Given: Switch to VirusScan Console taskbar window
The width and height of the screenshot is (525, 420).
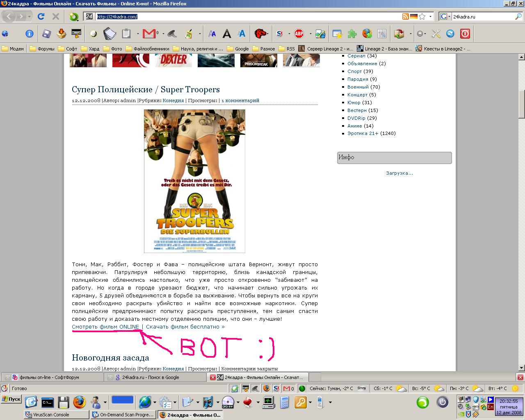Looking at the screenshot, I should coord(57,415).
